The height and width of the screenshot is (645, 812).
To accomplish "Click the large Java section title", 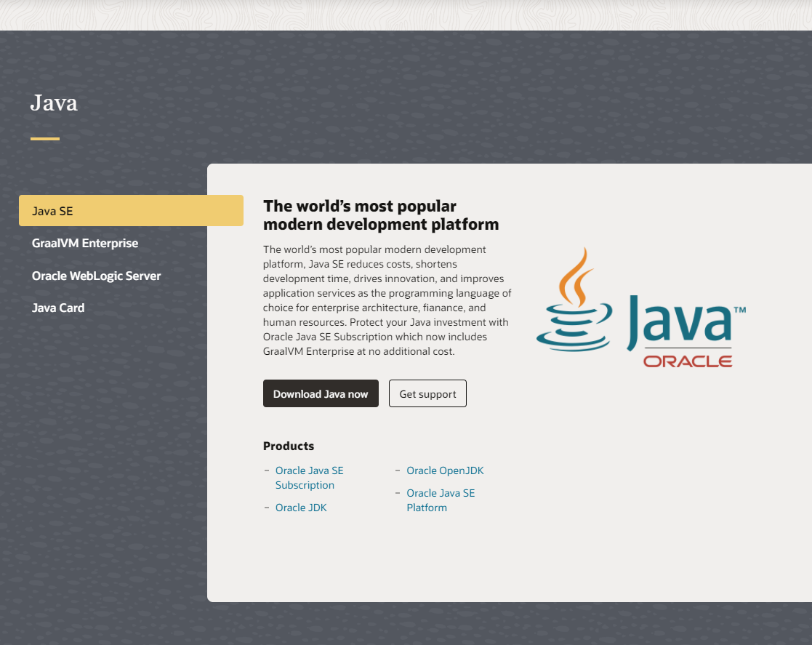I will pyautogui.click(x=54, y=103).
